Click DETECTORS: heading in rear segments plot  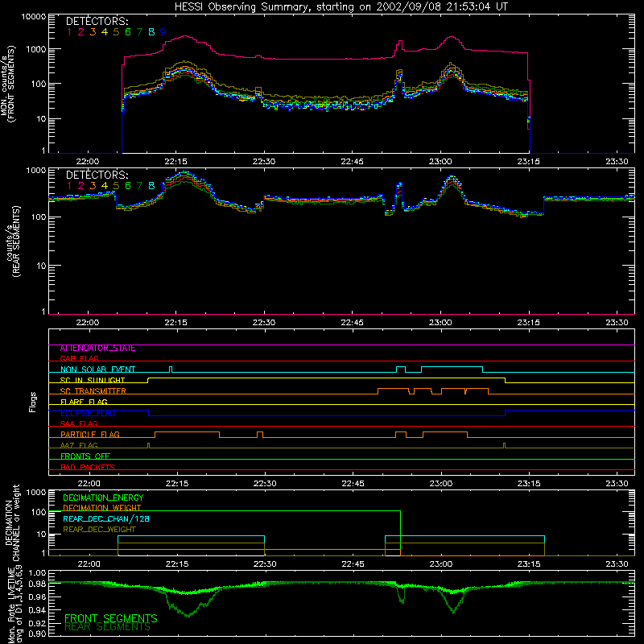click(x=97, y=175)
